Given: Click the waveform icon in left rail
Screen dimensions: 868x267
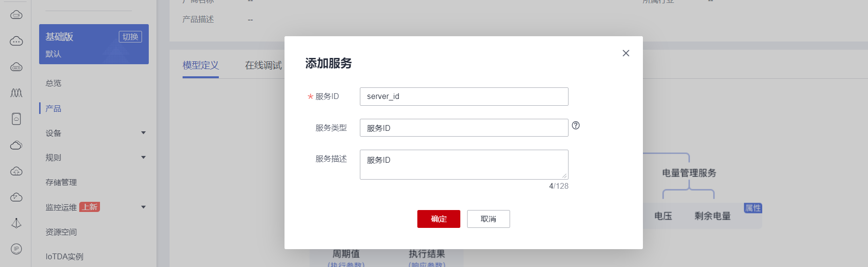Looking at the screenshot, I should click(16, 93).
